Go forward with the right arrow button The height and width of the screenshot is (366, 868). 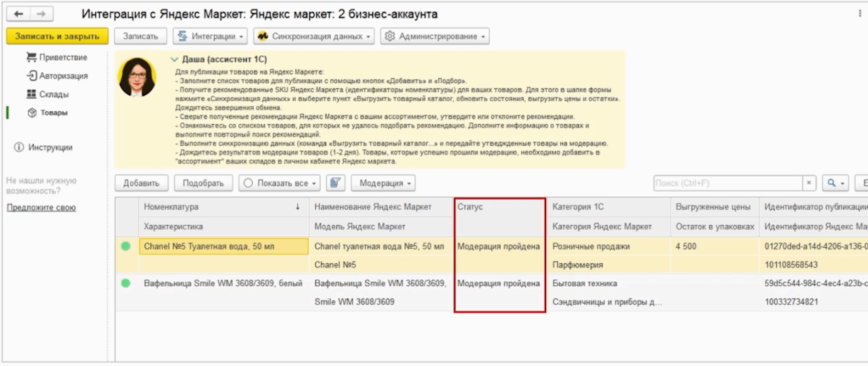pyautogui.click(x=42, y=14)
